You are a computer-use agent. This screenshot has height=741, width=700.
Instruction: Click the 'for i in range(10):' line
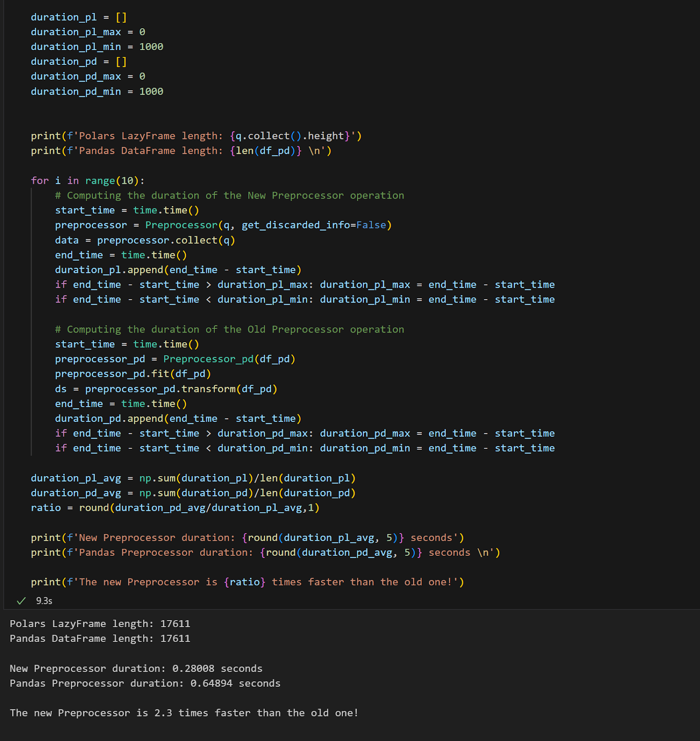pyautogui.click(x=87, y=181)
